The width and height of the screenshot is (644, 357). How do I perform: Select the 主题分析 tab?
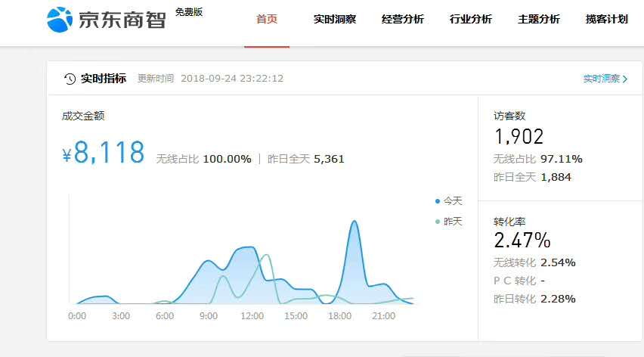point(539,20)
